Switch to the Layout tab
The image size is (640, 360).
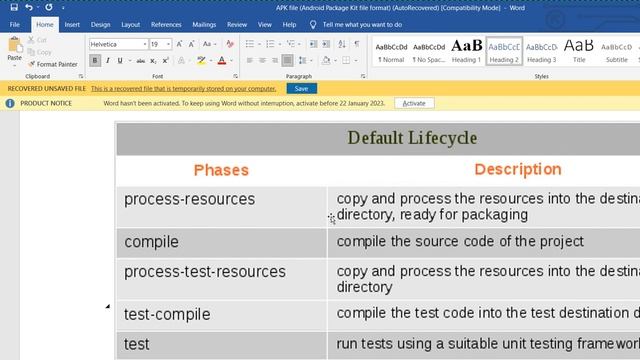pos(131,24)
